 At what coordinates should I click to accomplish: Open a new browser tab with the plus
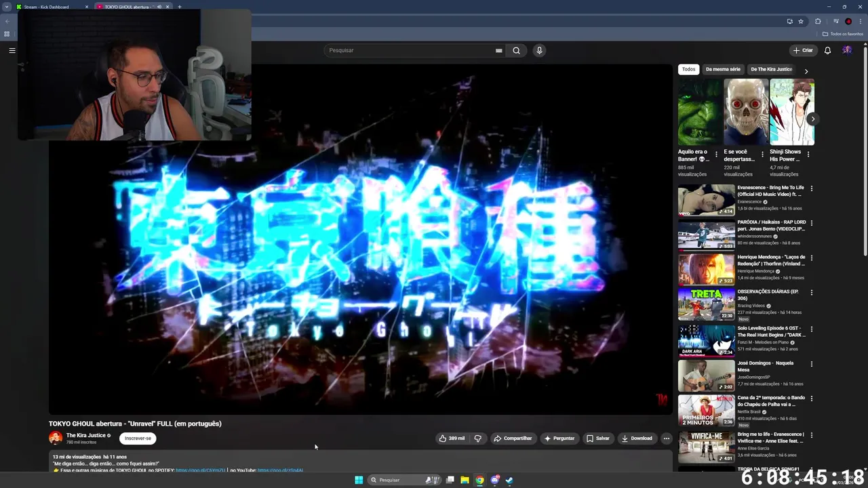point(179,7)
